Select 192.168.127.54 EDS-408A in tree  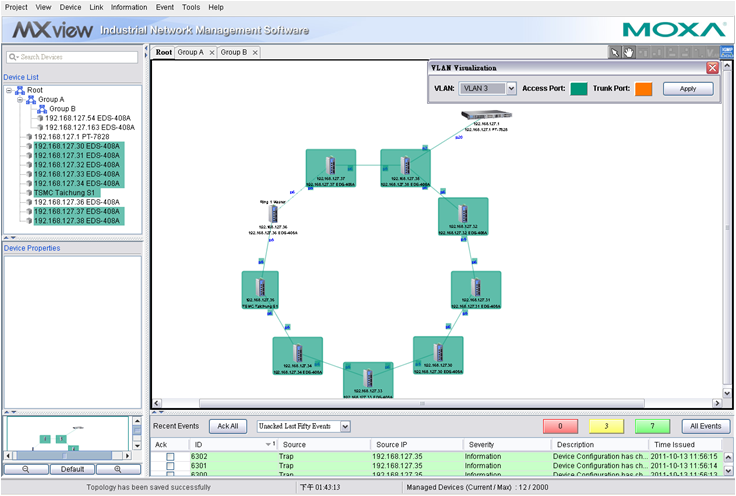pos(88,118)
